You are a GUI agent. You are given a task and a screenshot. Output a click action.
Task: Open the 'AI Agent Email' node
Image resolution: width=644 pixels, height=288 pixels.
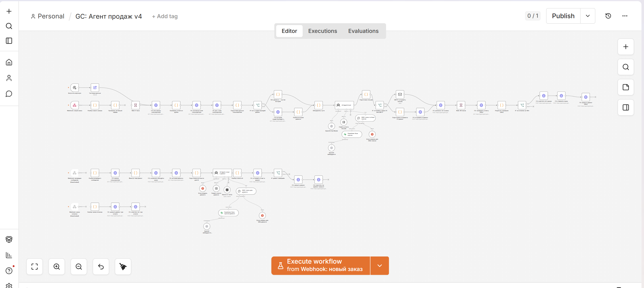[x=344, y=105]
